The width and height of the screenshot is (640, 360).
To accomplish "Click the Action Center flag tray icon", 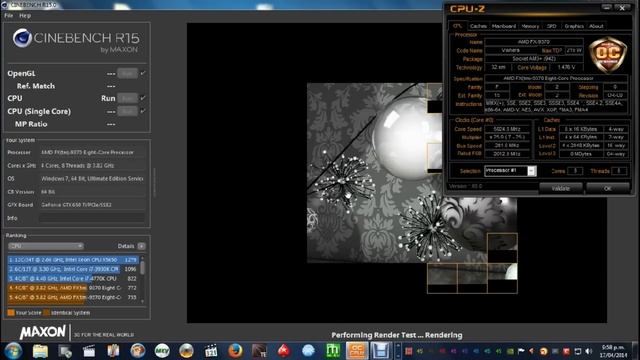I will click(x=521, y=351).
